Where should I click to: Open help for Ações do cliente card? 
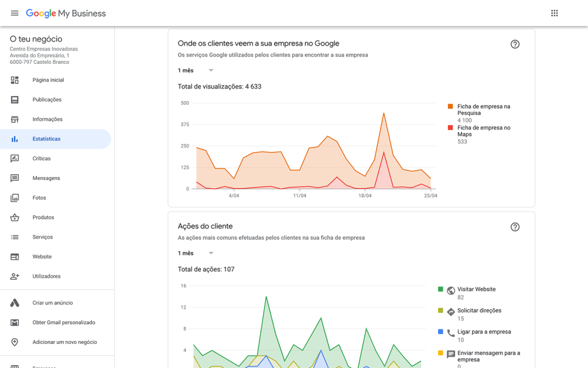[515, 227]
